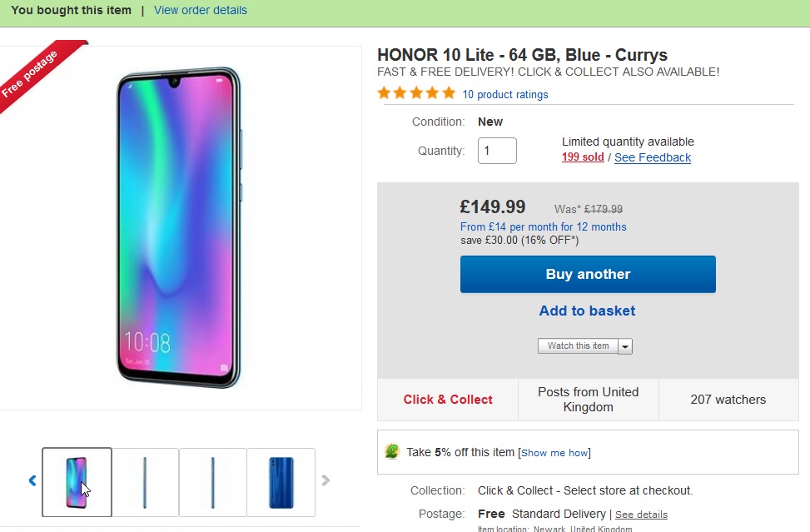Click the green discount offer icon

point(392,452)
